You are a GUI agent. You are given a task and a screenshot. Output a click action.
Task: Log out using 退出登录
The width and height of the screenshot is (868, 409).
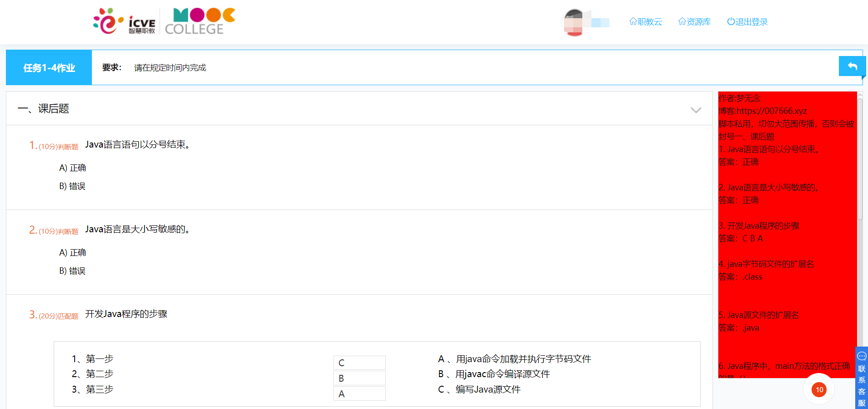point(747,22)
